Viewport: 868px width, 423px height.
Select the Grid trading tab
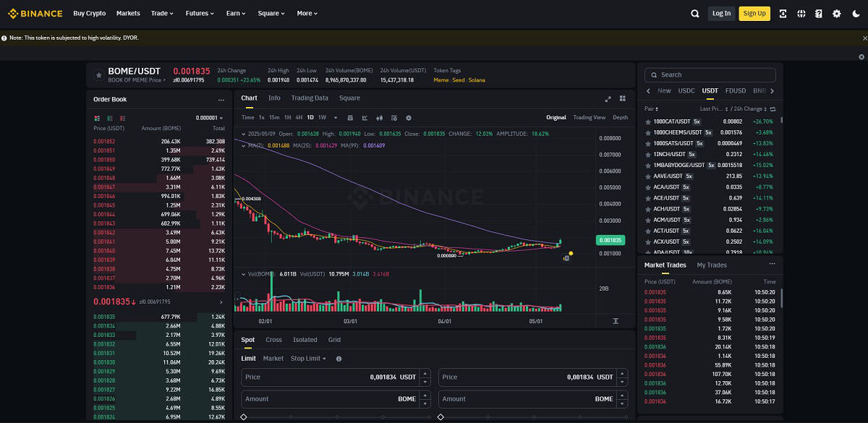point(334,340)
